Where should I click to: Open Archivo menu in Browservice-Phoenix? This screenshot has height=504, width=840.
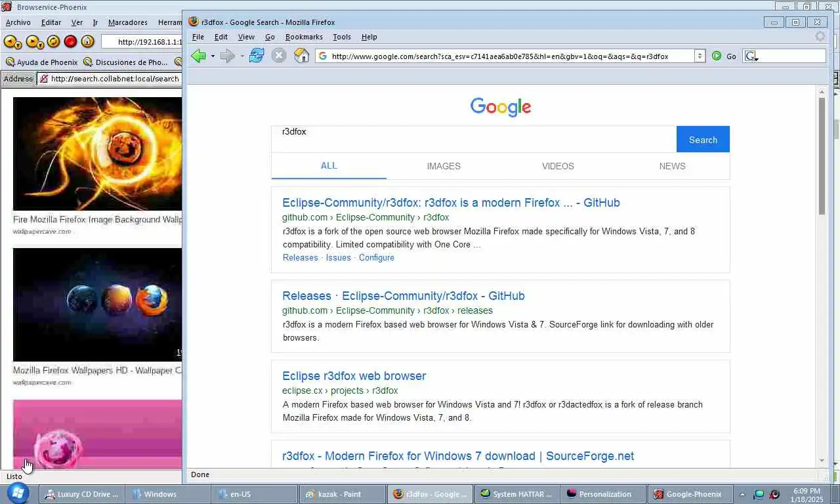click(18, 22)
